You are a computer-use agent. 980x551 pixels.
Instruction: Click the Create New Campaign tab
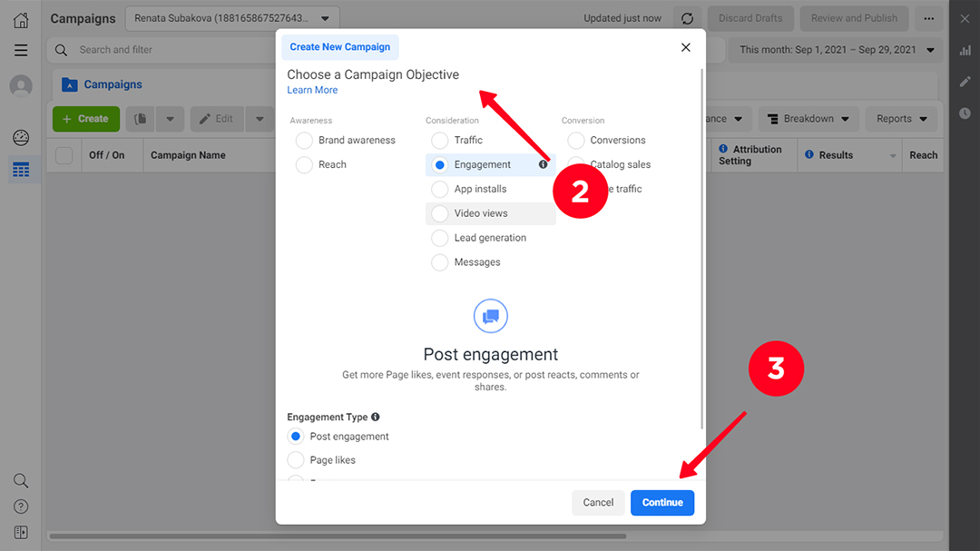click(x=340, y=47)
